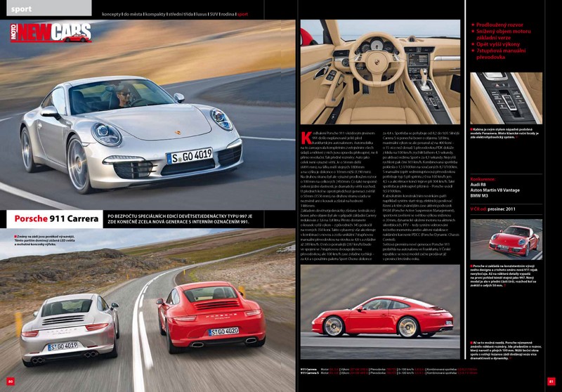The image size is (562, 392).
Task: Click the "Porsche 911 Carrera" headline
Action: pos(56,218)
